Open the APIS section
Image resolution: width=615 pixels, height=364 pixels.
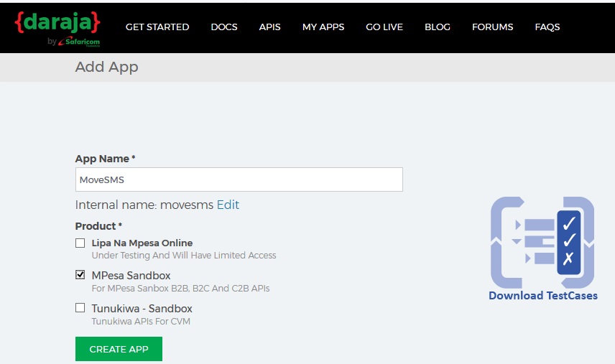pyautogui.click(x=270, y=27)
